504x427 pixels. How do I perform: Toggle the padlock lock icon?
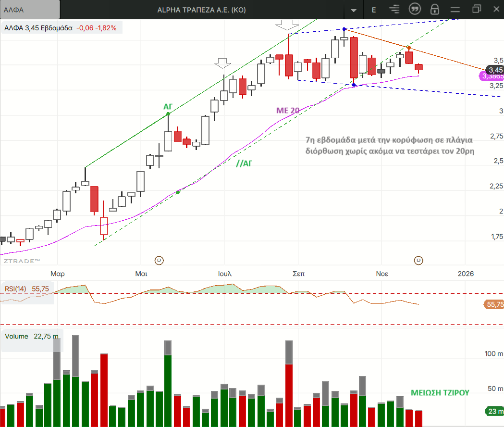click(x=435, y=10)
